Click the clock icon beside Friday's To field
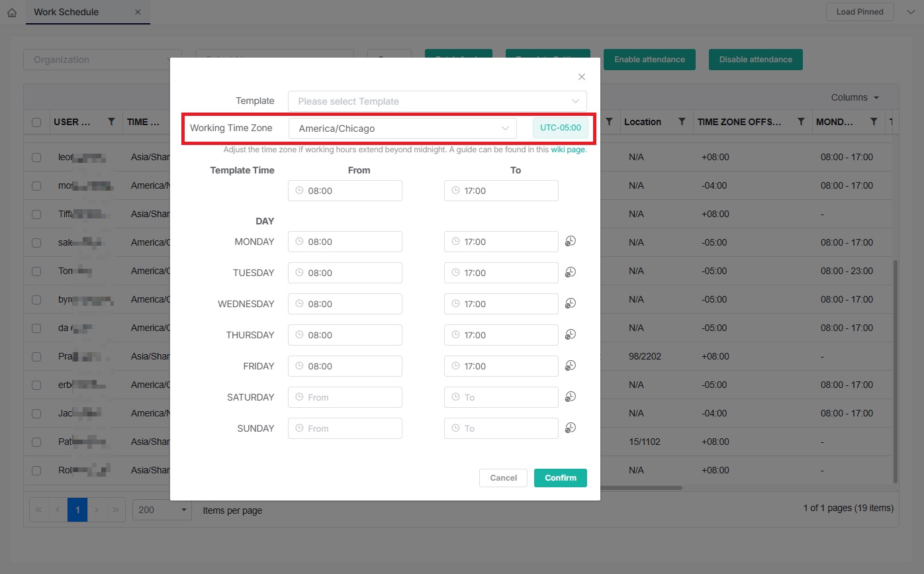Viewport: 924px width, 574px height. [571, 365]
